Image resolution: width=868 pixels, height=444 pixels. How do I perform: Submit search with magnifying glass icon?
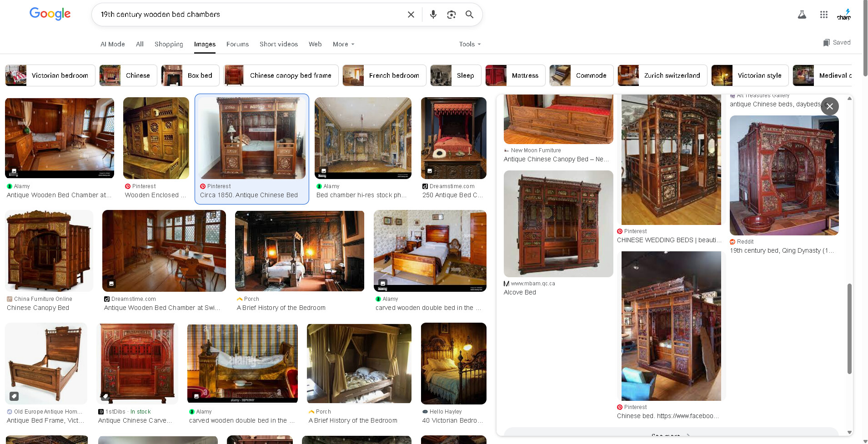[469, 15]
